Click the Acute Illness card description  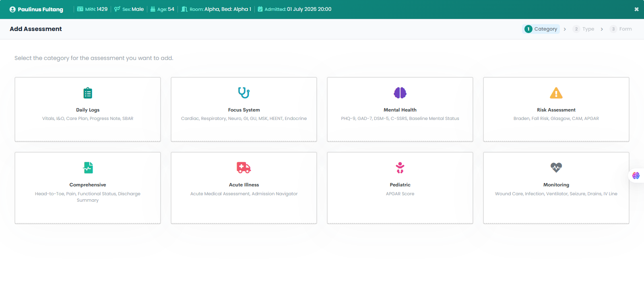[244, 194]
